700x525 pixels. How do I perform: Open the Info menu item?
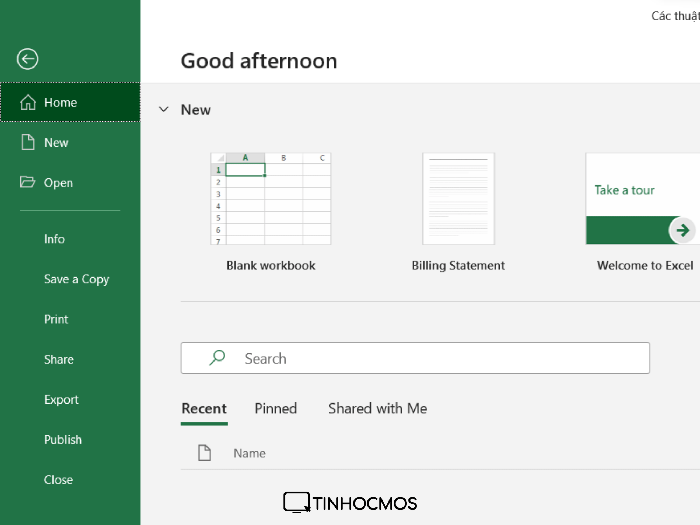point(55,239)
